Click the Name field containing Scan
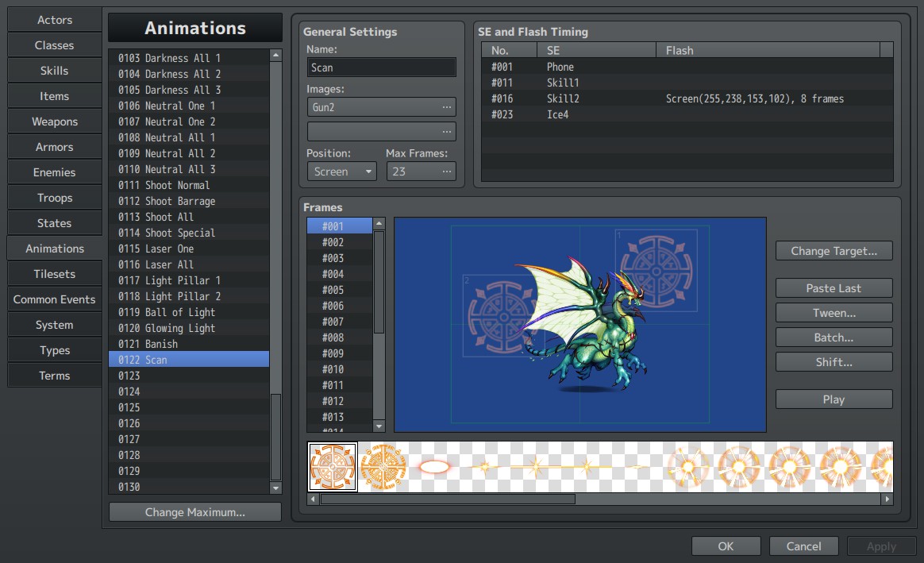The image size is (924, 563). [381, 67]
